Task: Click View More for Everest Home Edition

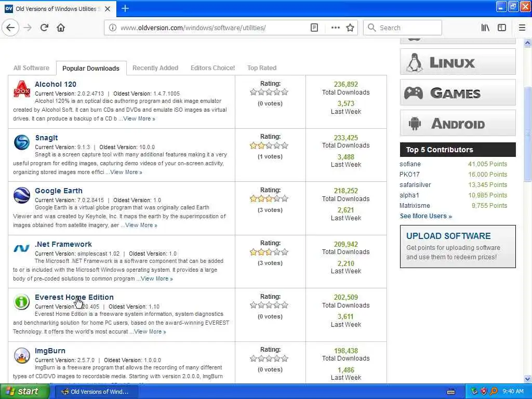Action: point(150,332)
